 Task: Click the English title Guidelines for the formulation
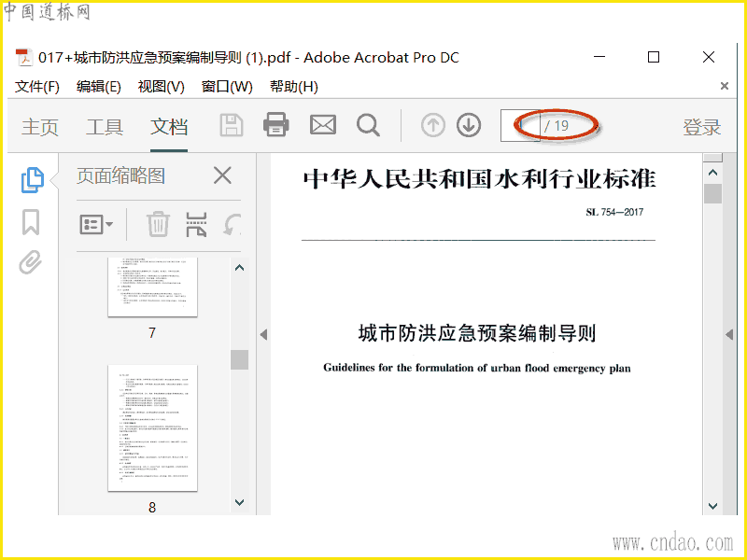tap(477, 368)
